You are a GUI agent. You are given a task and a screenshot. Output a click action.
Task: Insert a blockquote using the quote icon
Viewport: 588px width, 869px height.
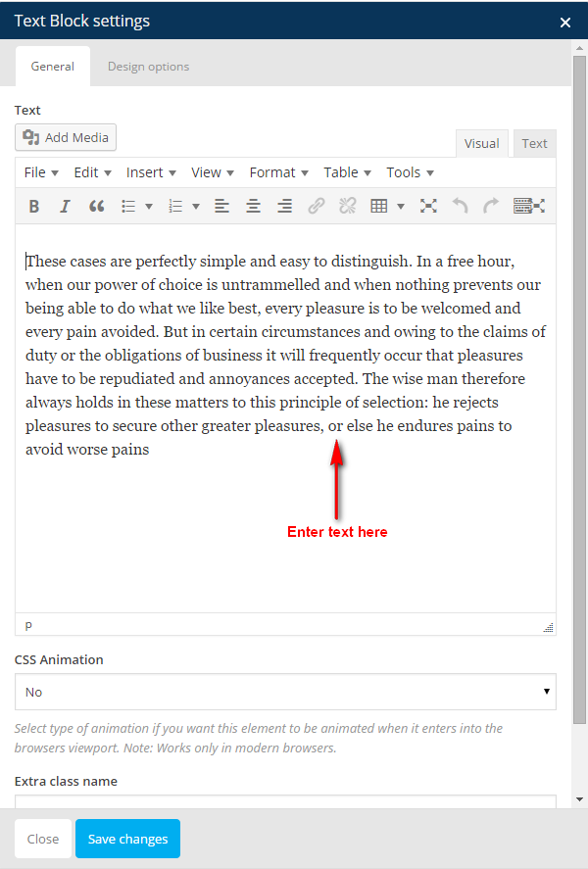[96, 206]
